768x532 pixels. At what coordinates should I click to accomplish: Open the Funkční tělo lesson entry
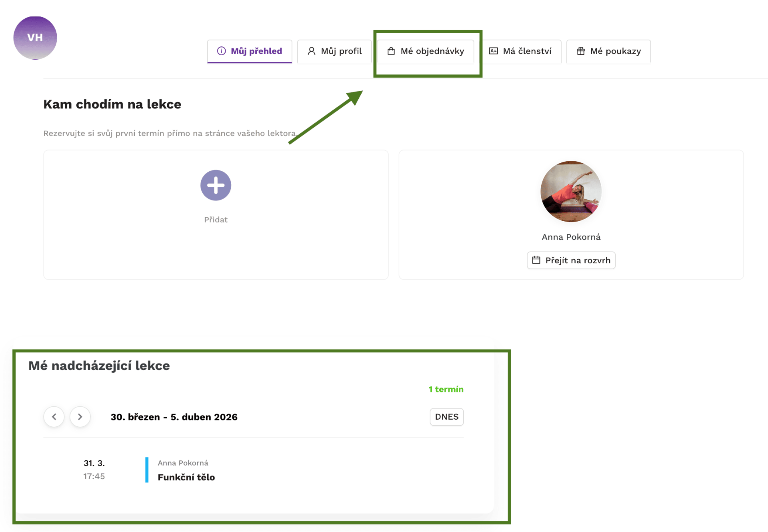pyautogui.click(x=186, y=477)
